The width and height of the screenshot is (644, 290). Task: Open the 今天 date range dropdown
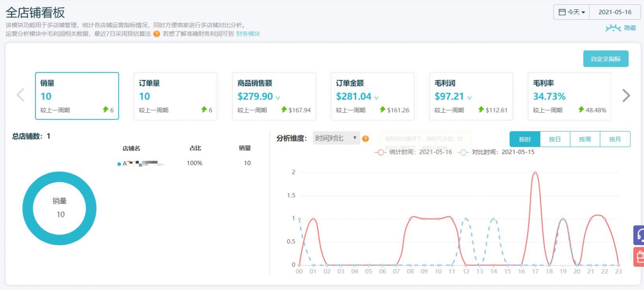[x=571, y=12]
